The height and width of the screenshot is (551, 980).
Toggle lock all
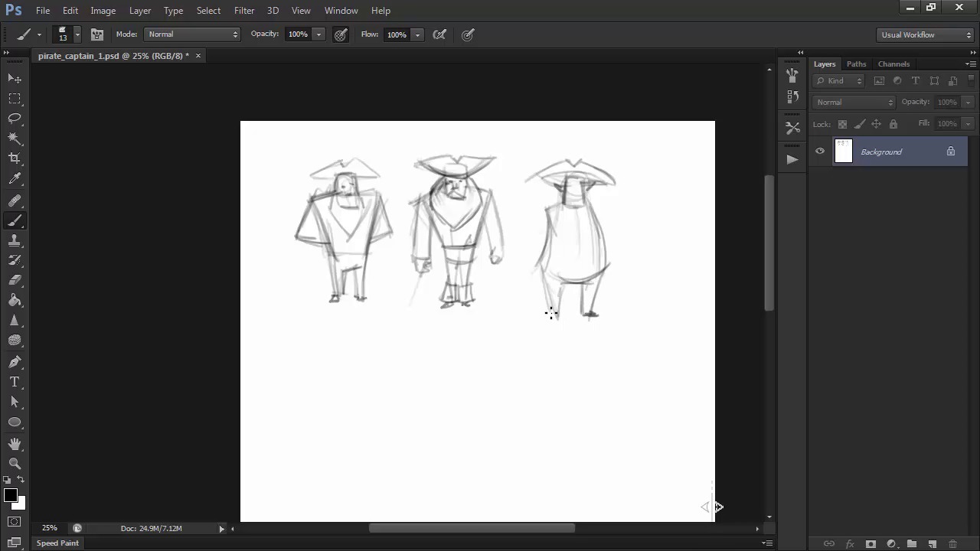(893, 124)
